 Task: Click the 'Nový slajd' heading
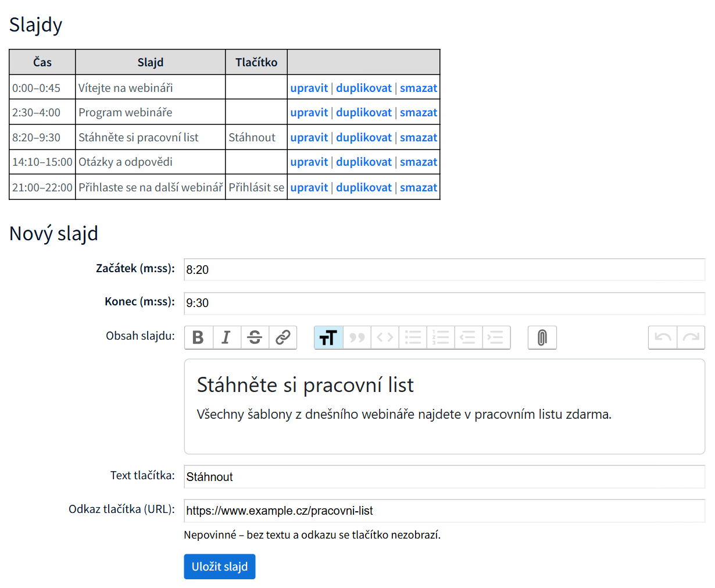[53, 233]
